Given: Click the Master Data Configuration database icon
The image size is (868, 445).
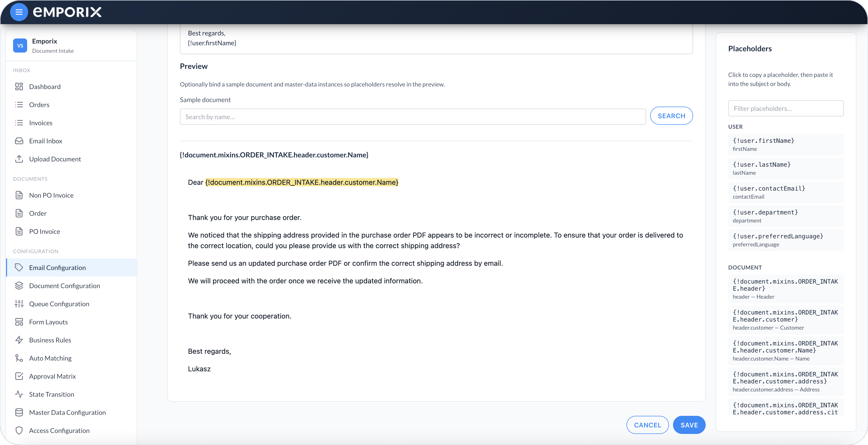Looking at the screenshot, I should pos(19,413).
